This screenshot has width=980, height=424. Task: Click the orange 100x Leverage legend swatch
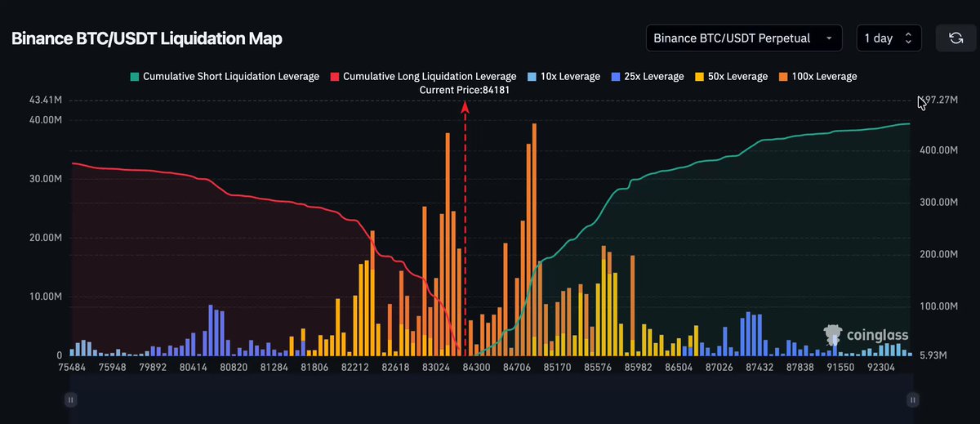point(783,77)
